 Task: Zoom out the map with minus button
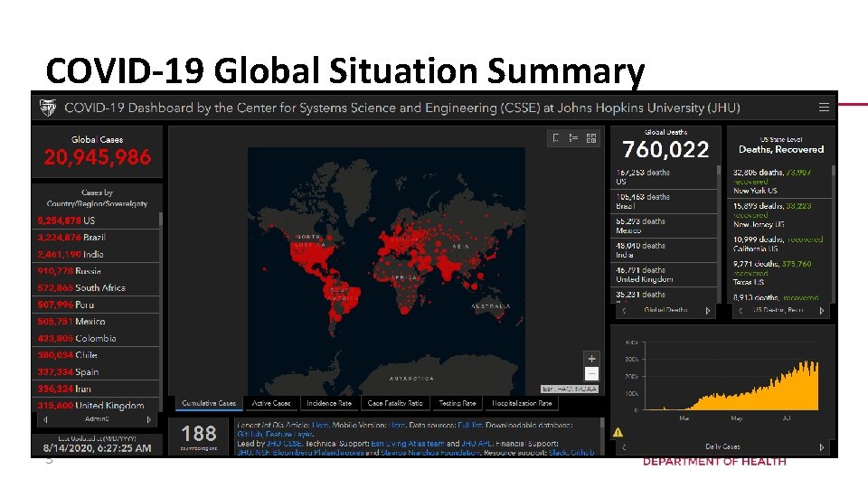click(591, 374)
